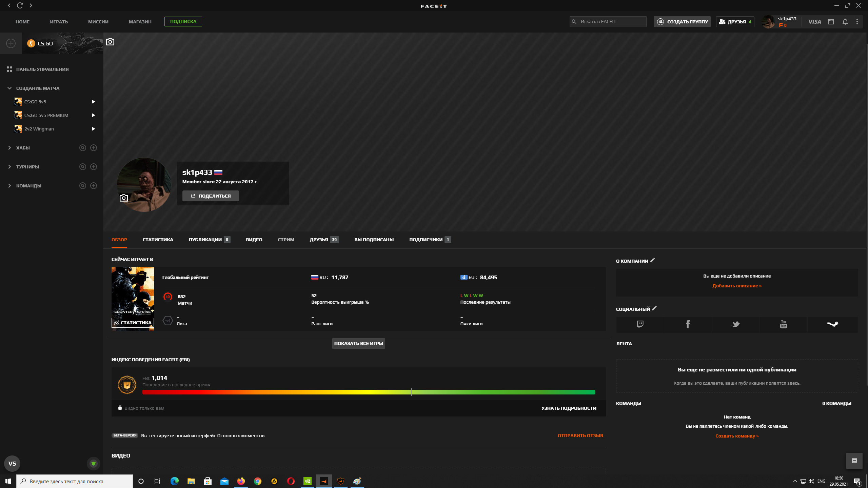
Task: Click the FBI behaviour index colour bar
Action: tap(369, 392)
